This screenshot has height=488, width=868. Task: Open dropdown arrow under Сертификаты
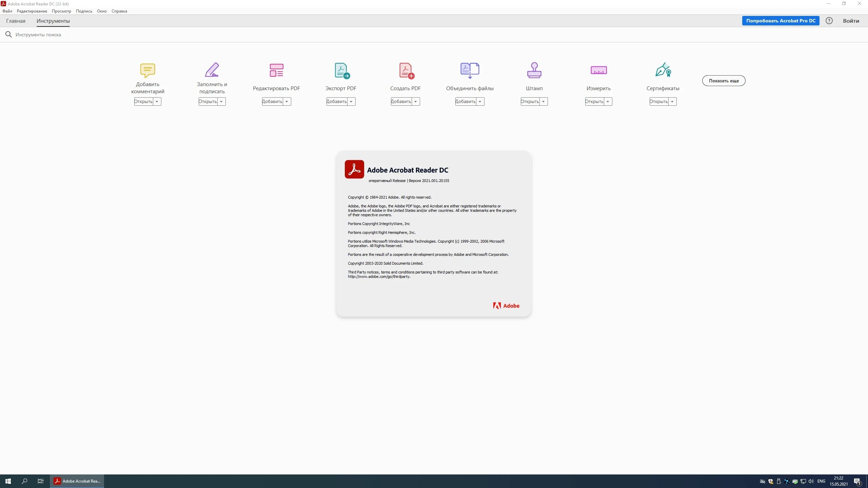[x=672, y=102]
